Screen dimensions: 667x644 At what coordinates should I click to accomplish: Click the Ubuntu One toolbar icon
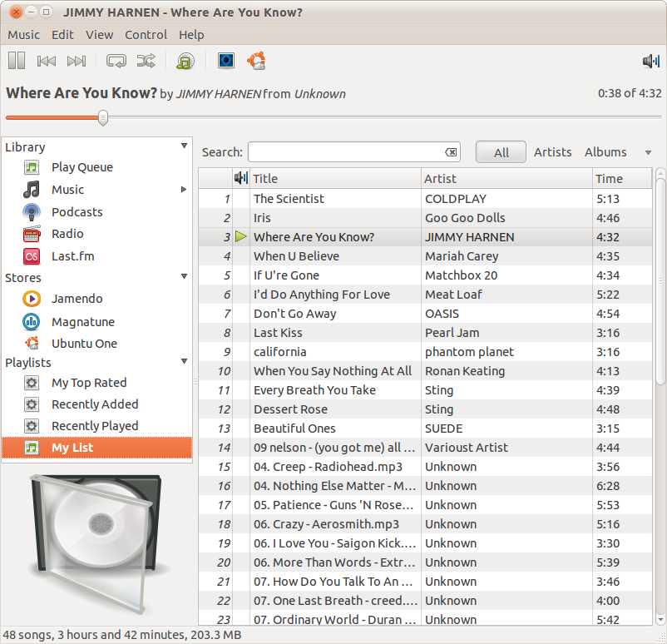pos(256,61)
